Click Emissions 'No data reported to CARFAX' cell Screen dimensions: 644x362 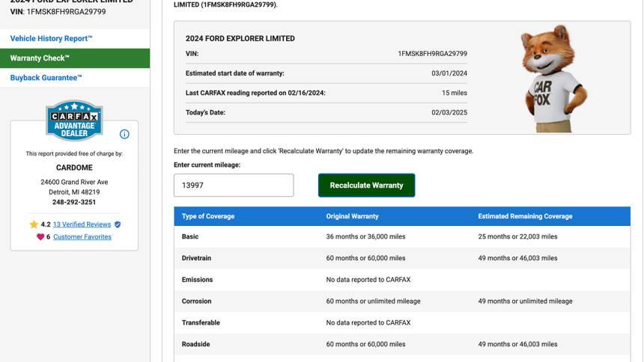click(368, 280)
